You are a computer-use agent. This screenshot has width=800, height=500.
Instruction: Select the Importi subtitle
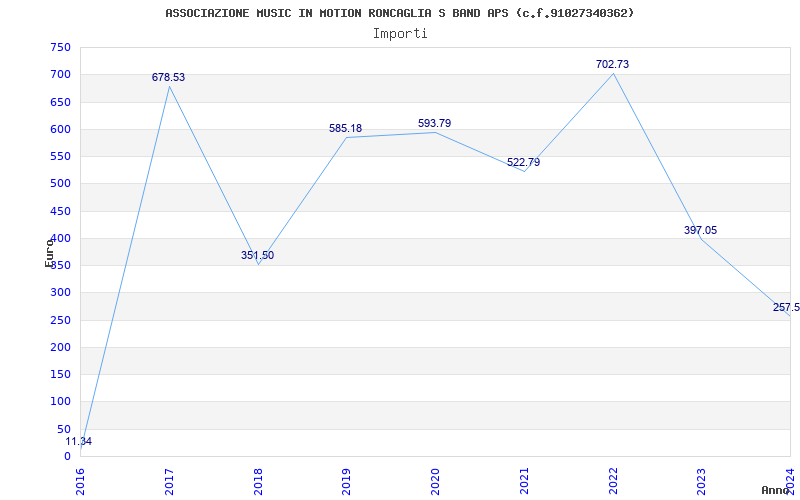tap(400, 34)
